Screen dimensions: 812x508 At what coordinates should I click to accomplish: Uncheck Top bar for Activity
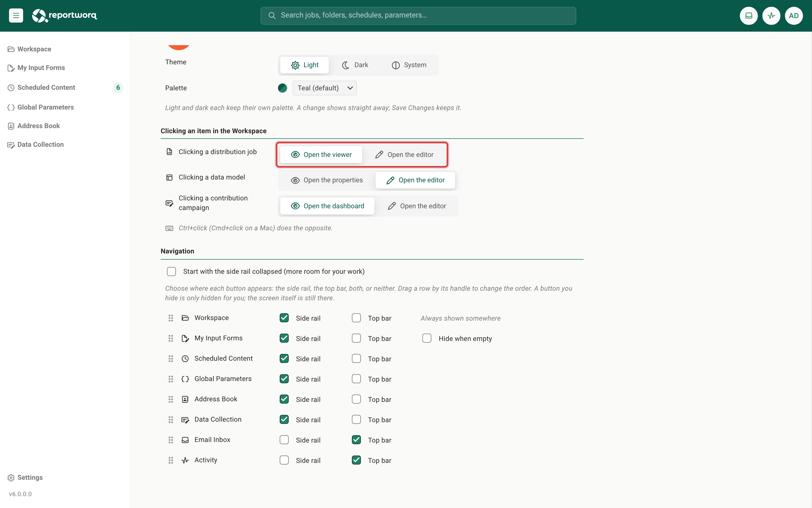tap(356, 460)
